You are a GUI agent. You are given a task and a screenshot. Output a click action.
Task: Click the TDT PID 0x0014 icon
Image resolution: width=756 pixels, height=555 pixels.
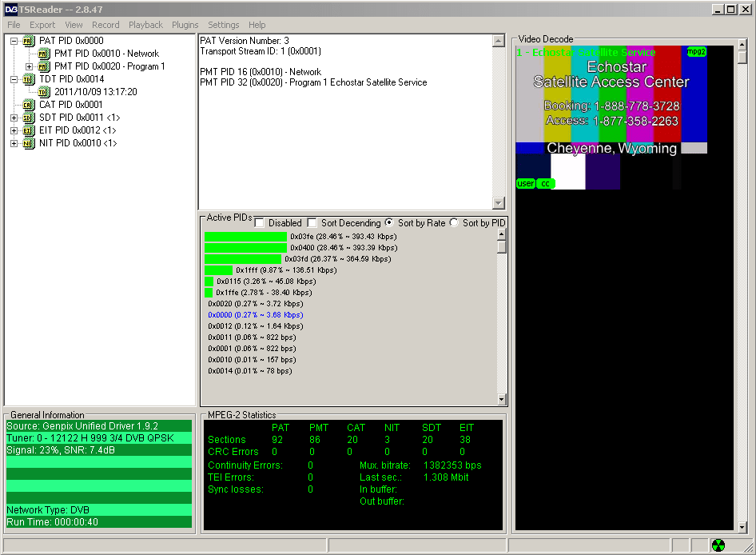pos(29,79)
